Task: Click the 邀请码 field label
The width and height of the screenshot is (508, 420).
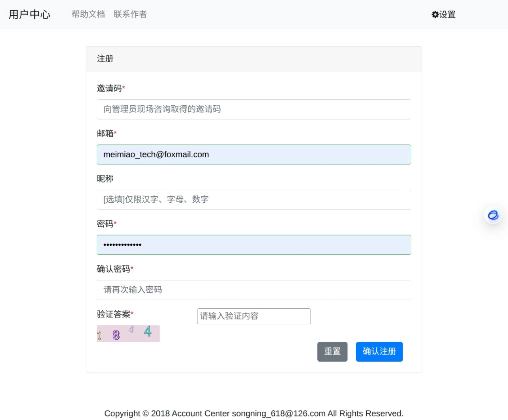Action: [109, 88]
